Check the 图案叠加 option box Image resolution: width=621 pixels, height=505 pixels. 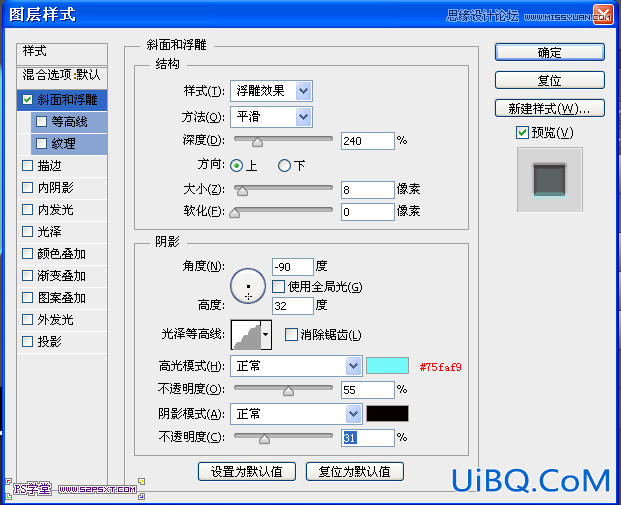(27, 297)
